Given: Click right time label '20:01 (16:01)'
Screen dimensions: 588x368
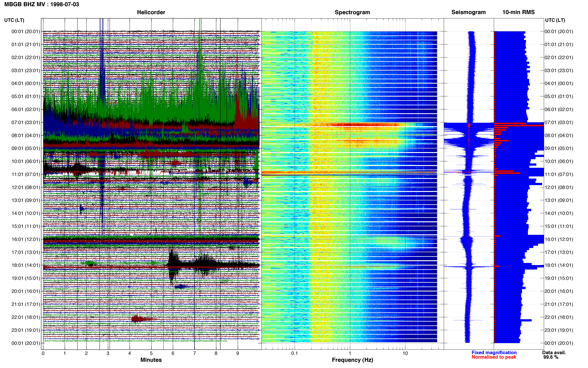Looking at the screenshot, I should pyautogui.click(x=559, y=291).
